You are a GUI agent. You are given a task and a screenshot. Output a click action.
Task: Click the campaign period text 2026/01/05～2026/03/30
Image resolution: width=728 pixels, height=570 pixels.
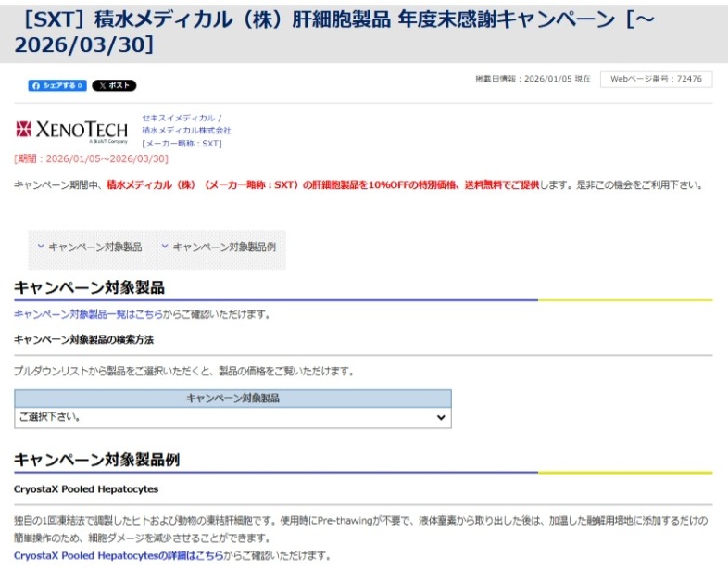click(91, 158)
